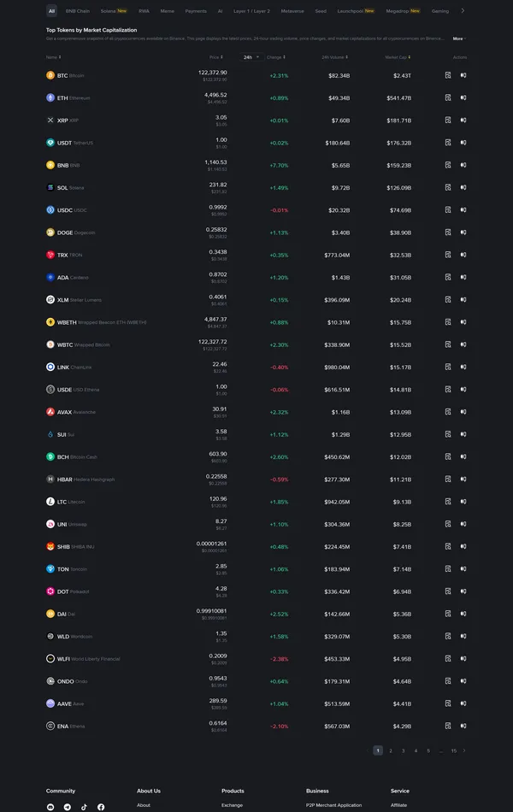513x812 pixels.
Task: Open the news icon on the BTC row
Action: (447, 75)
